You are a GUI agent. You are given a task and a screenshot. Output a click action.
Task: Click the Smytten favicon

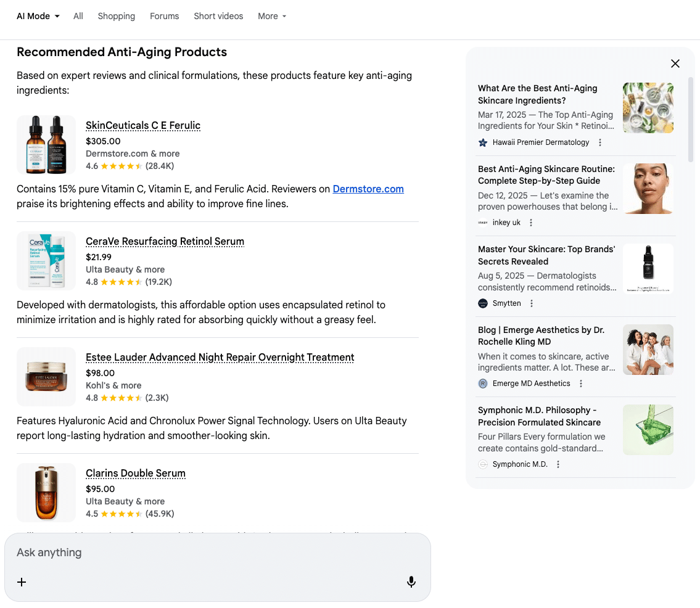click(x=482, y=303)
